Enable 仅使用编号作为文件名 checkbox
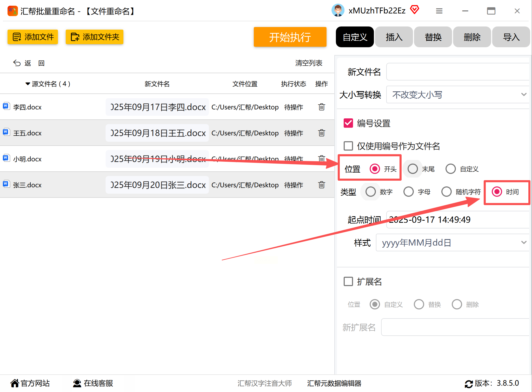Image resolution: width=532 pixels, height=392 pixels. click(348, 146)
